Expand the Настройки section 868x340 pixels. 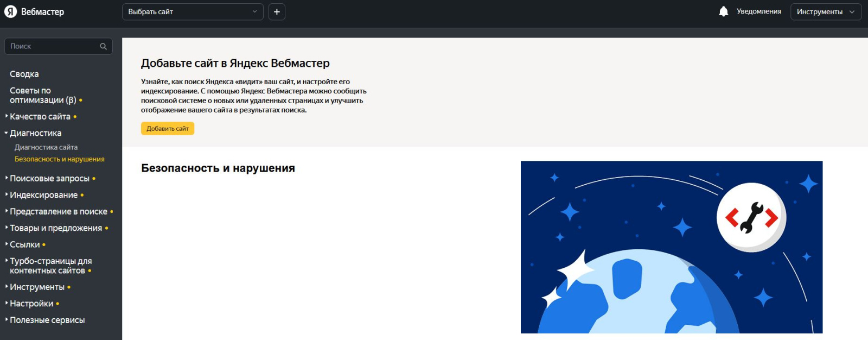click(31, 304)
